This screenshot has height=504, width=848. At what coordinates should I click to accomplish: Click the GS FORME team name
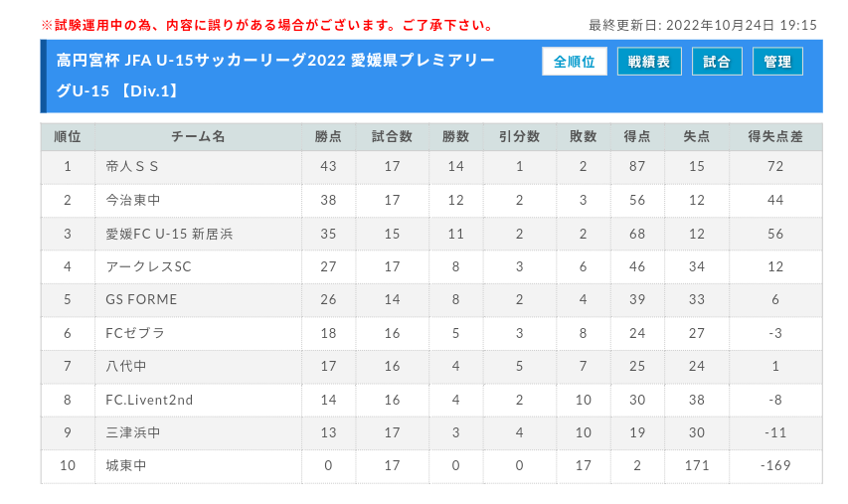(140, 300)
